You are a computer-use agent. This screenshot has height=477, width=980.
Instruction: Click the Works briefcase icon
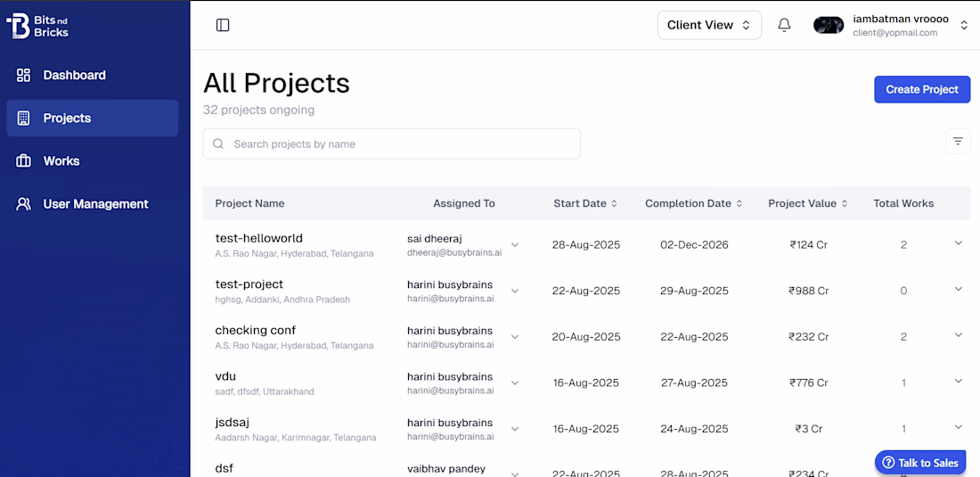(x=23, y=160)
